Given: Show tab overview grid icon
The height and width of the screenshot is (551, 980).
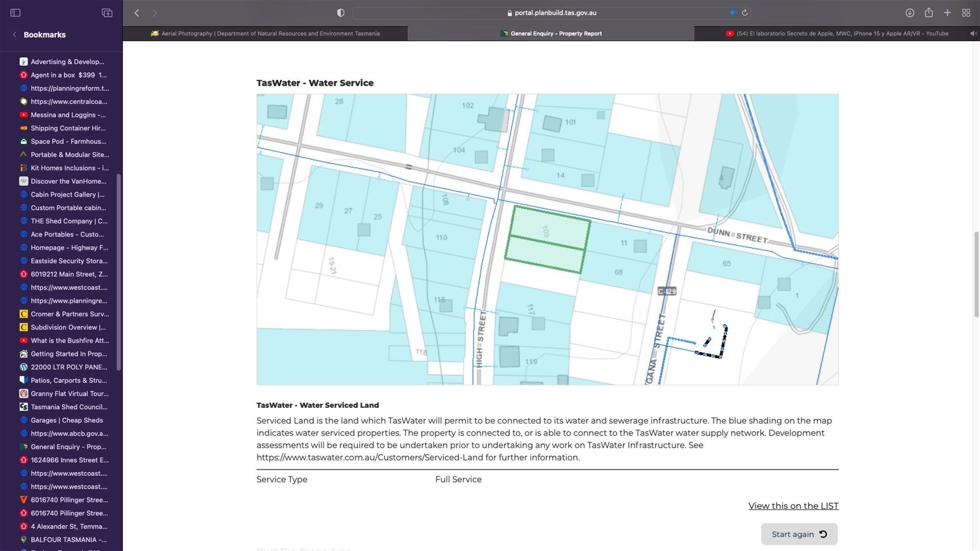Looking at the screenshot, I should (x=966, y=13).
